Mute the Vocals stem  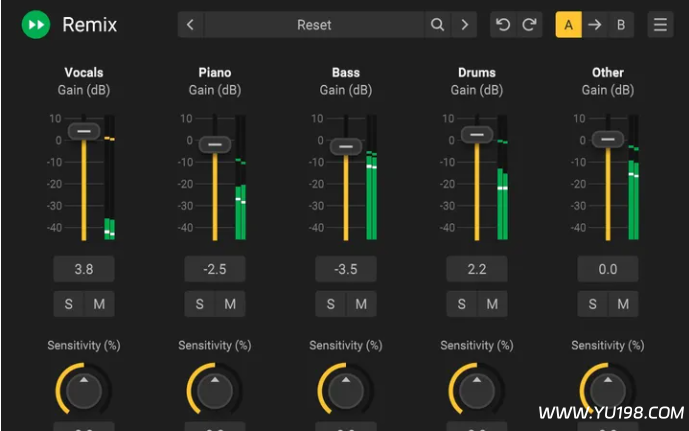(x=99, y=304)
